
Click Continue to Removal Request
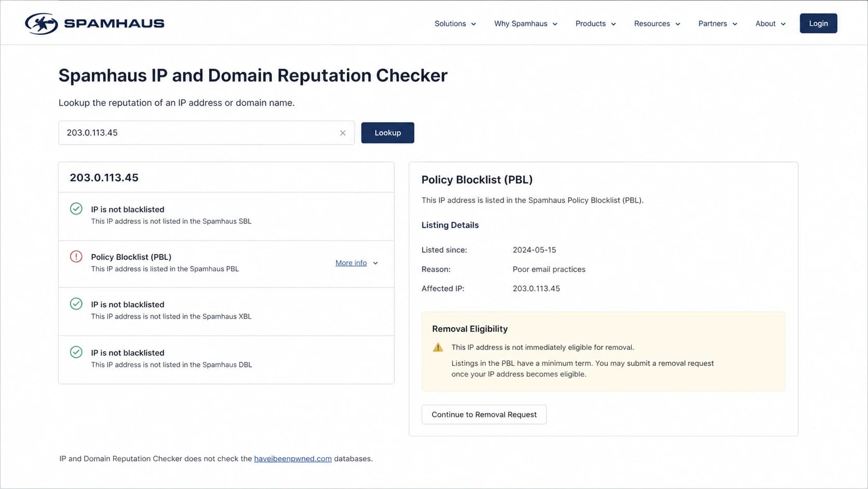(x=484, y=415)
